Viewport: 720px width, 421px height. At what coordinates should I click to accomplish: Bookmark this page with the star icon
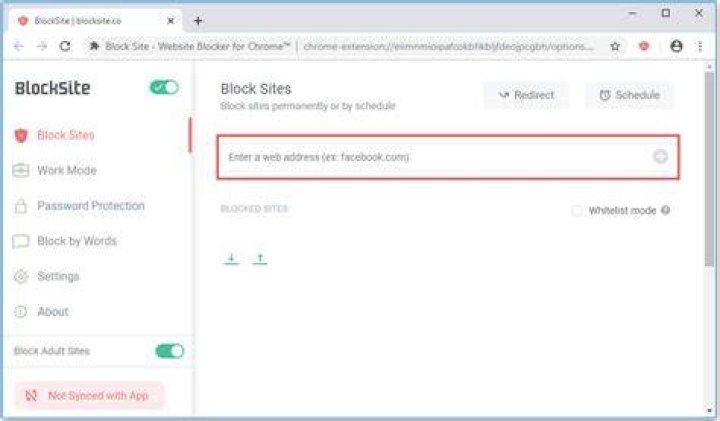615,46
